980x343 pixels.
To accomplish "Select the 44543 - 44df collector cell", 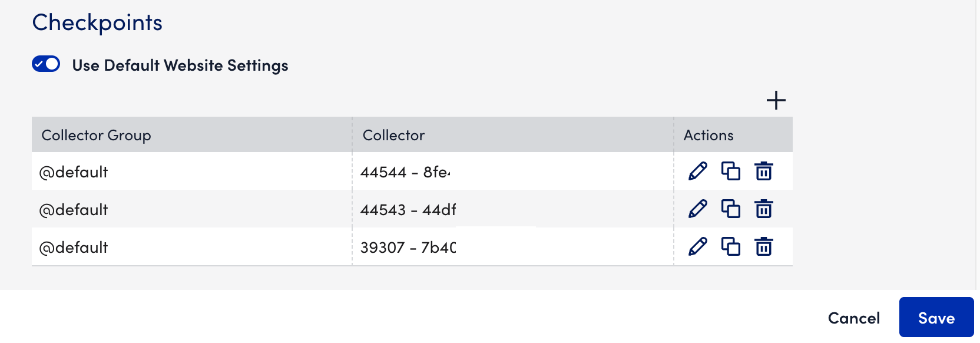I will click(x=513, y=209).
